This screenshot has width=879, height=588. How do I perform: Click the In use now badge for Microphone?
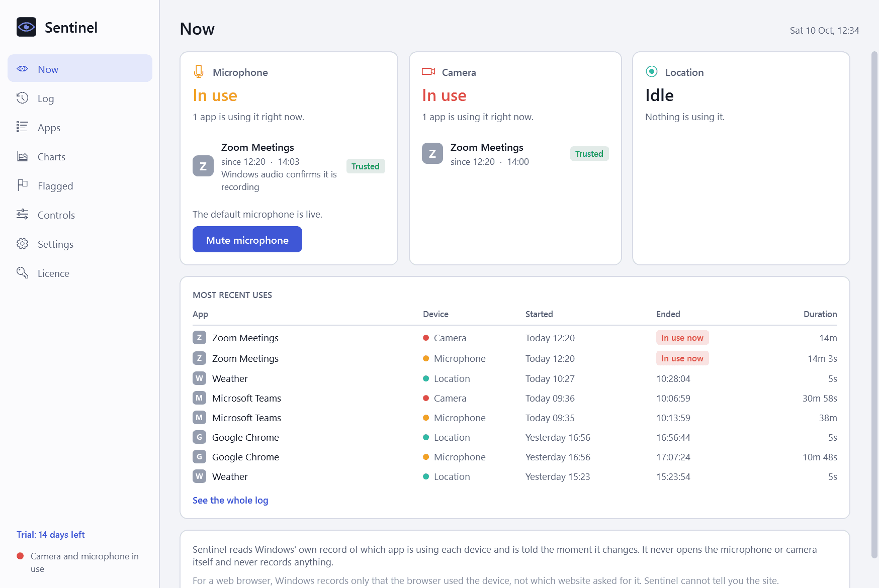(x=682, y=358)
